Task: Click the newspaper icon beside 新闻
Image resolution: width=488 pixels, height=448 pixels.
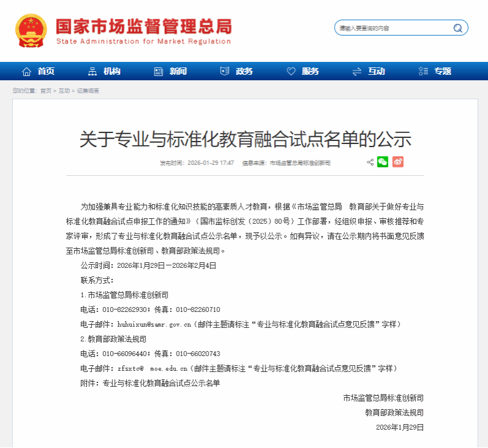Action: [158, 72]
